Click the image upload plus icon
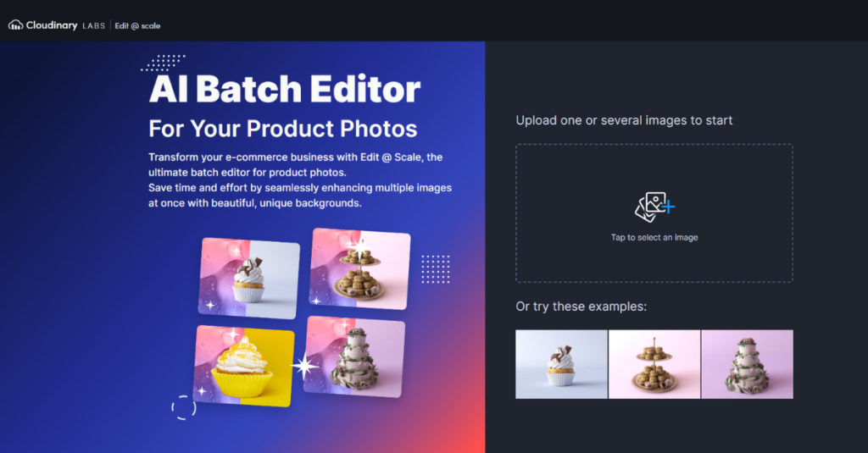 (x=654, y=207)
